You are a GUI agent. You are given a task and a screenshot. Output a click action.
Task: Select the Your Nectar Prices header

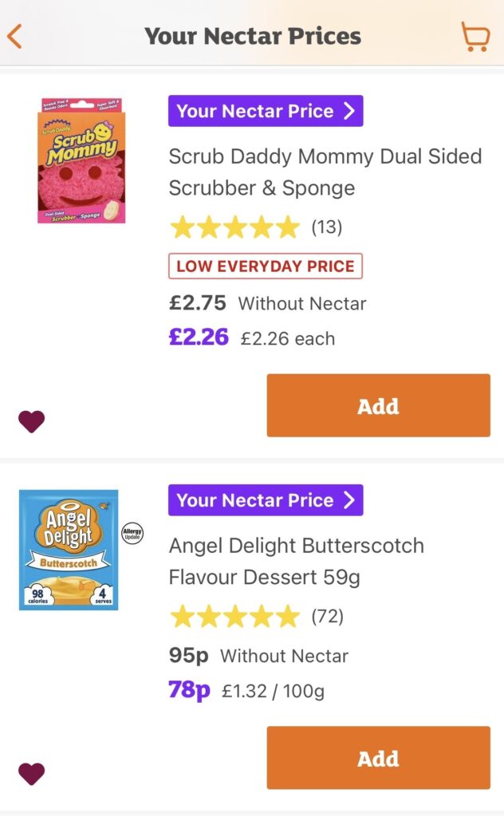pyautogui.click(x=252, y=35)
